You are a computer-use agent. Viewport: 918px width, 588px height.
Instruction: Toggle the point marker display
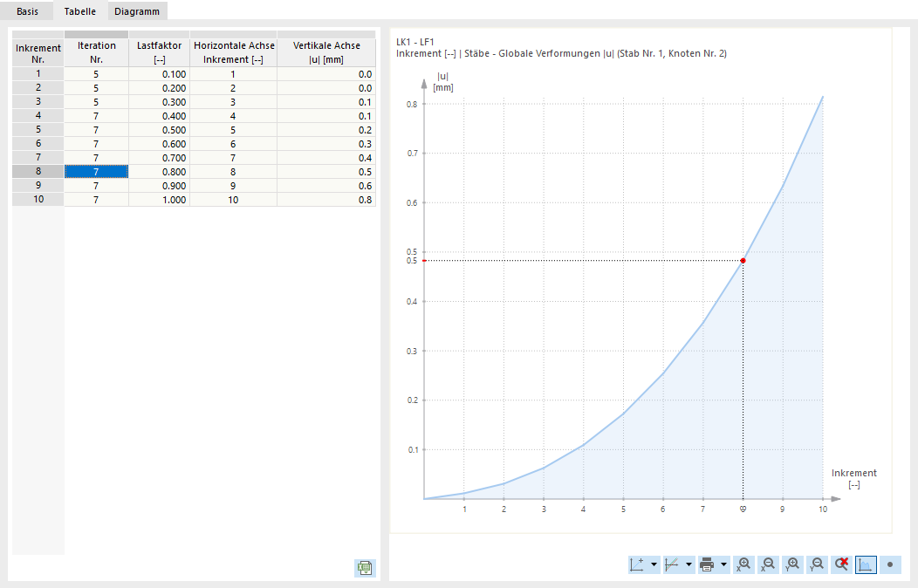point(890,564)
